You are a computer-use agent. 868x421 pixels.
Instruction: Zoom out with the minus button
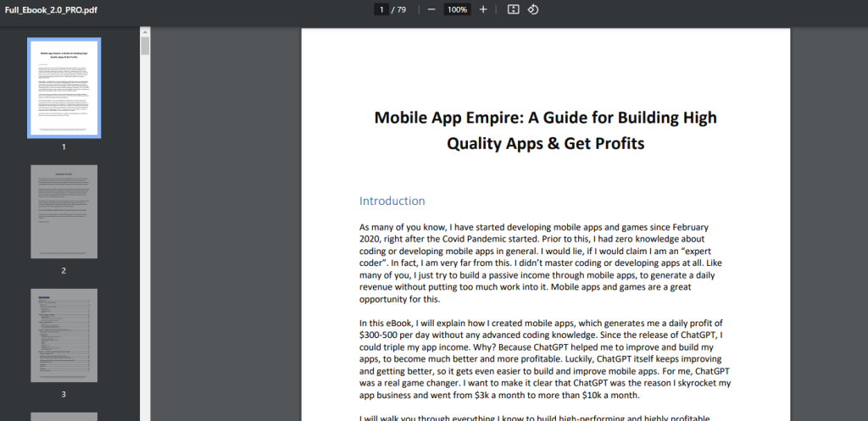(431, 9)
